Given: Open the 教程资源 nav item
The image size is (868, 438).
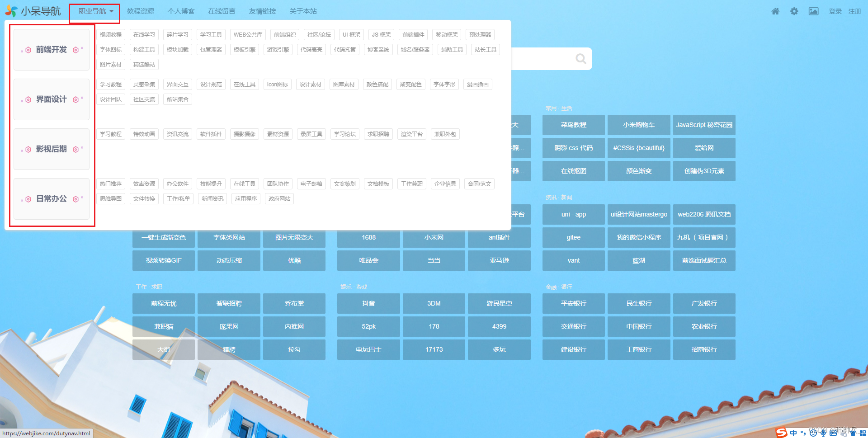Looking at the screenshot, I should coord(140,11).
